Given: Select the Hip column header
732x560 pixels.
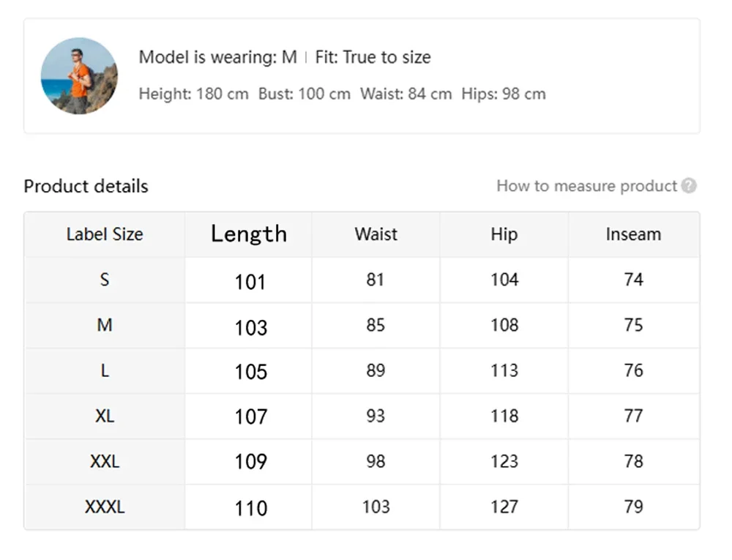Looking at the screenshot, I should (x=504, y=234).
